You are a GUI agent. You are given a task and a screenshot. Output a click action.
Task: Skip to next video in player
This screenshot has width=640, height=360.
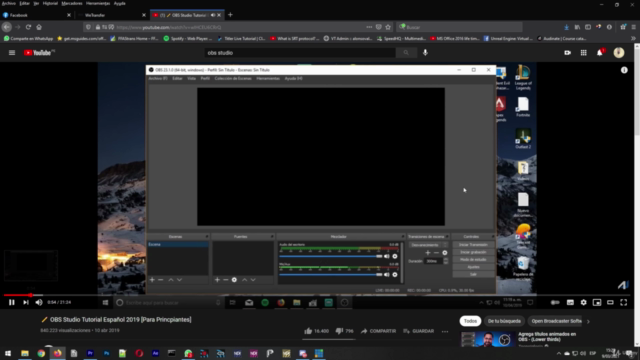(x=26, y=302)
